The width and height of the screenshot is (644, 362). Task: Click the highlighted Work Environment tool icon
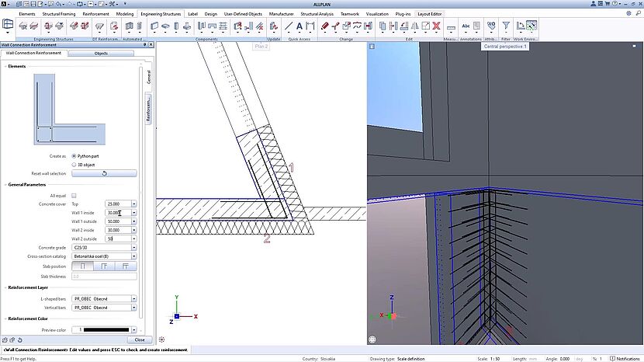531,26
